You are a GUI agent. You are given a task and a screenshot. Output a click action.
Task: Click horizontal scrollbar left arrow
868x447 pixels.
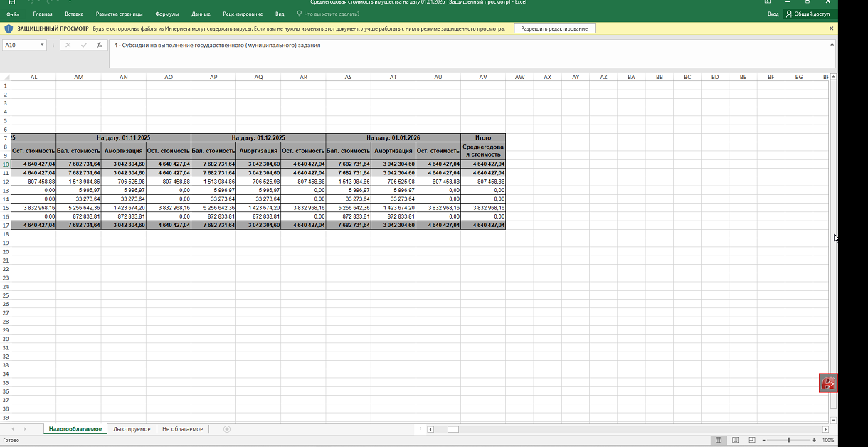pyautogui.click(x=430, y=429)
